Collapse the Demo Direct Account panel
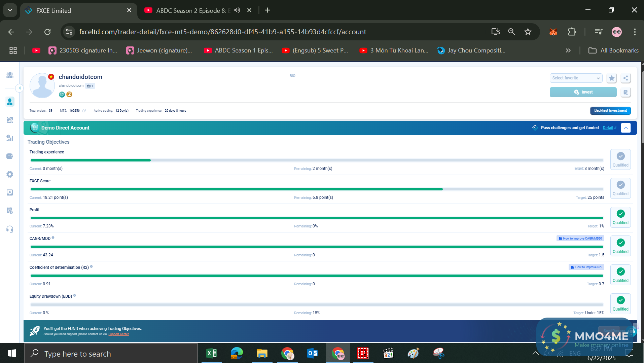 point(626,128)
